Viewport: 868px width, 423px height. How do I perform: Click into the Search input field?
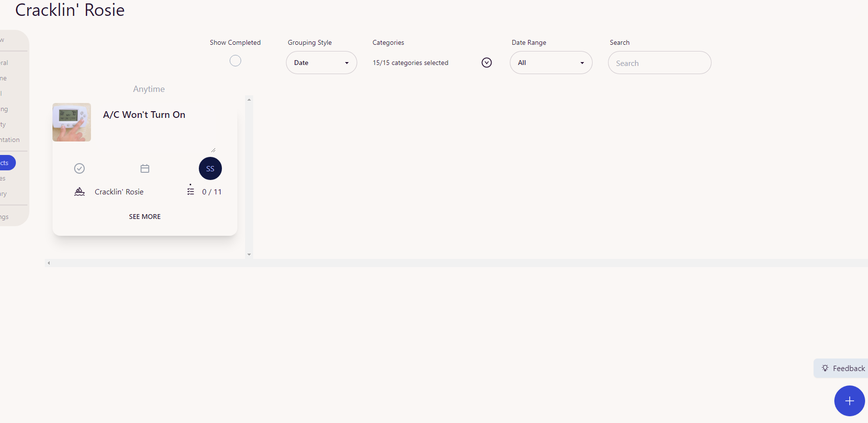point(660,63)
